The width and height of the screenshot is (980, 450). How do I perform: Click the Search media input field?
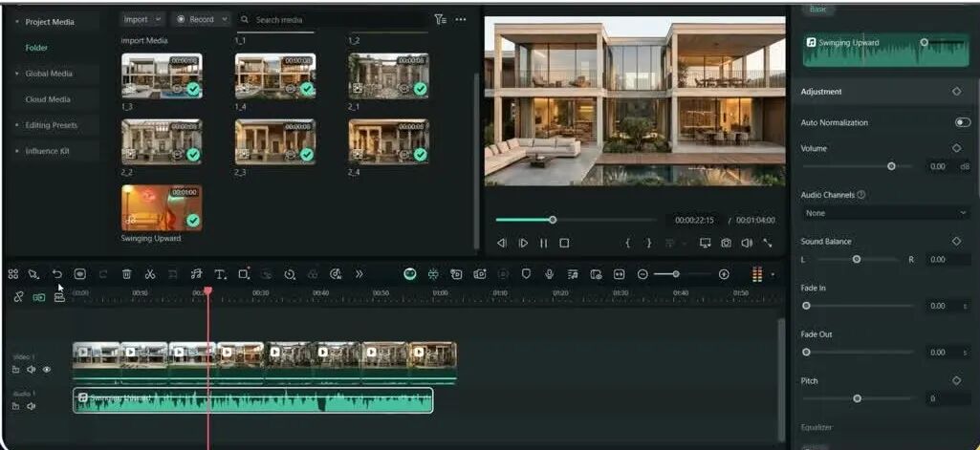point(331,19)
